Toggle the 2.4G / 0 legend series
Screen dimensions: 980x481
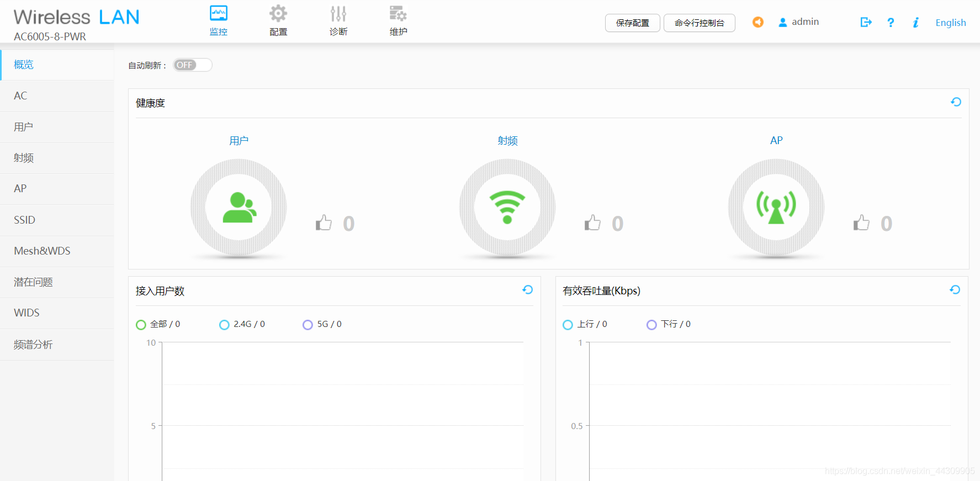click(x=242, y=324)
